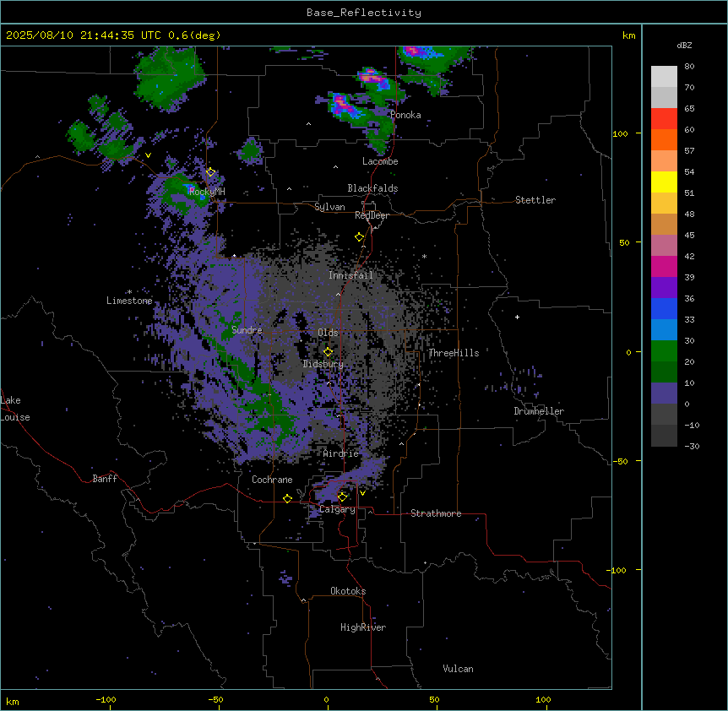
Task: Click the Innisfail city label
Action: [351, 275]
